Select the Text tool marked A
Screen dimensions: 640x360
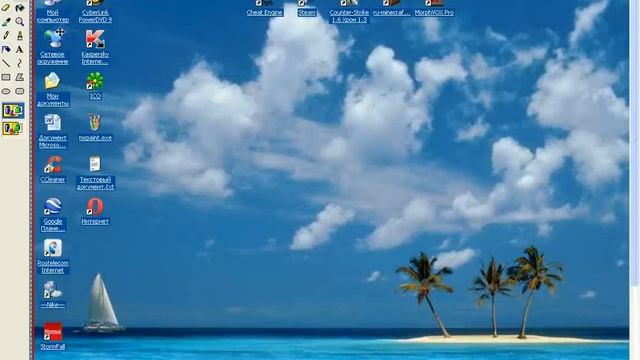coord(19,49)
